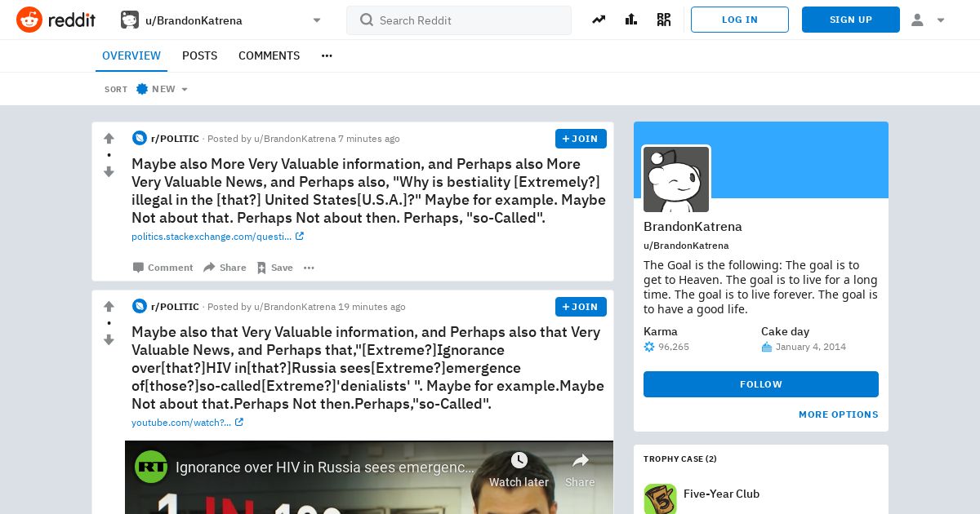Click the 96,265 karma value
Viewport: 980px width, 514px height.
[674, 347]
